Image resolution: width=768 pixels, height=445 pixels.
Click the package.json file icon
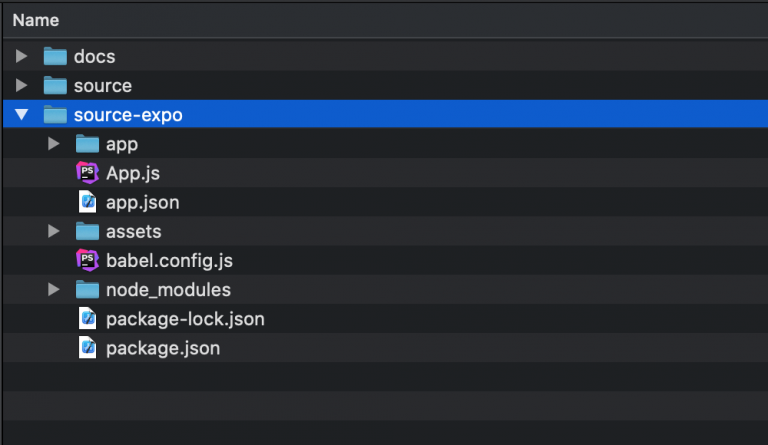click(x=88, y=348)
